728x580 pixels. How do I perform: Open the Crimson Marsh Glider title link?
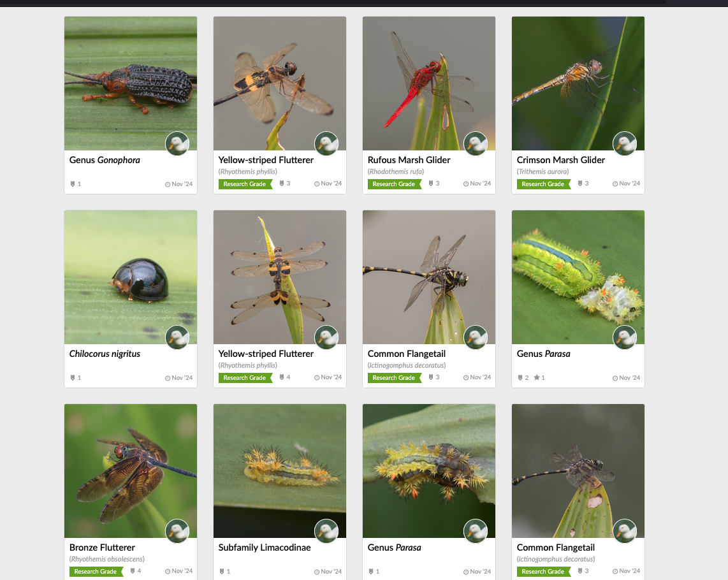(560, 160)
